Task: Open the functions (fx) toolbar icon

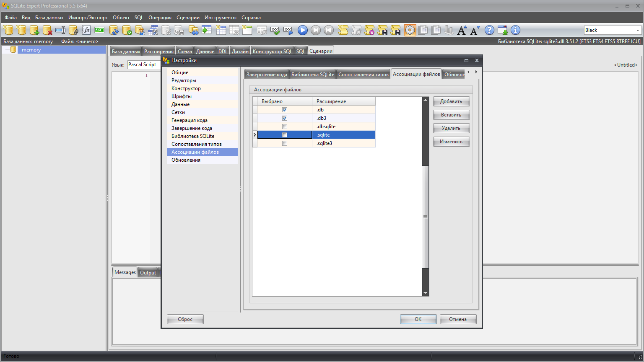Action: (86, 30)
